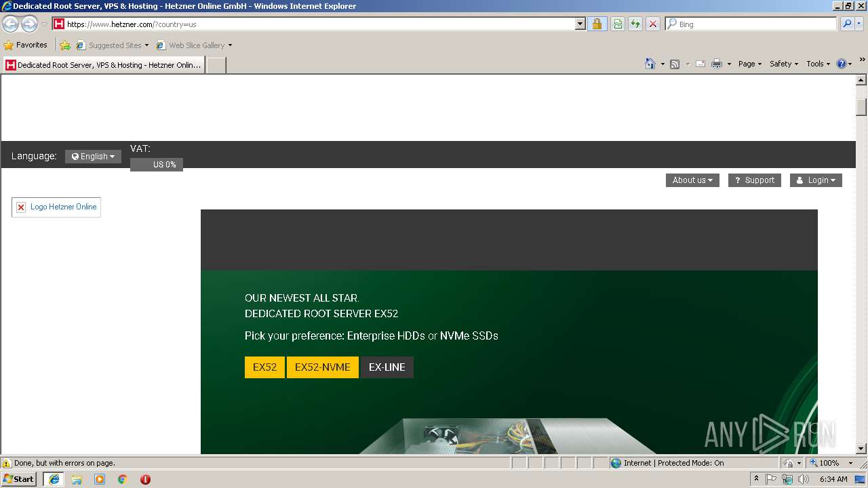Viewport: 868px width, 488px height.
Task: Open the recent pages dropdown arrow
Action: pyautogui.click(x=44, y=24)
